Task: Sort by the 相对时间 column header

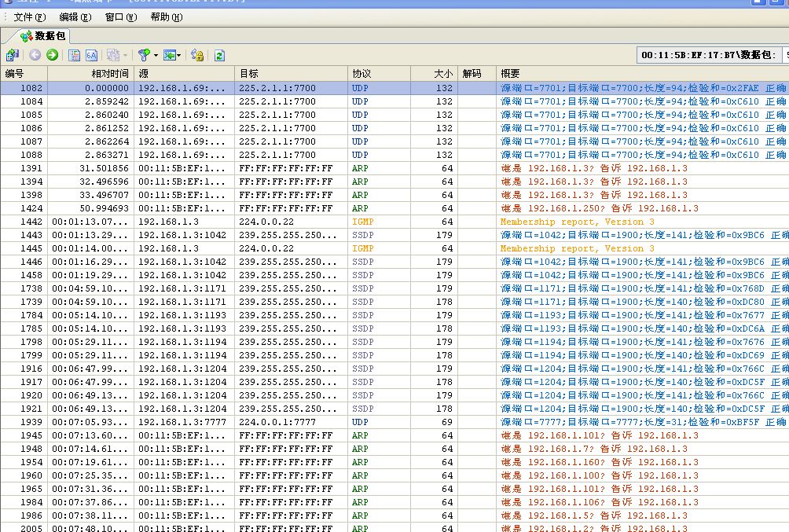Action: [x=90, y=73]
